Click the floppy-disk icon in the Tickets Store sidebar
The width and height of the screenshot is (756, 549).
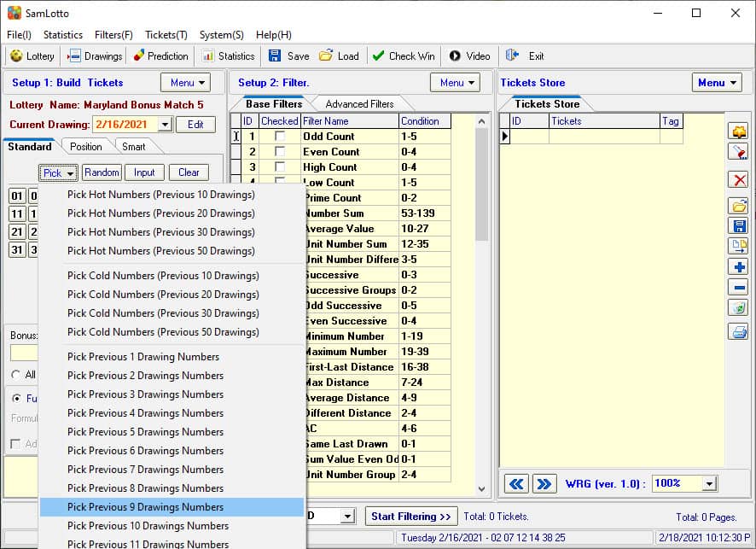click(739, 225)
